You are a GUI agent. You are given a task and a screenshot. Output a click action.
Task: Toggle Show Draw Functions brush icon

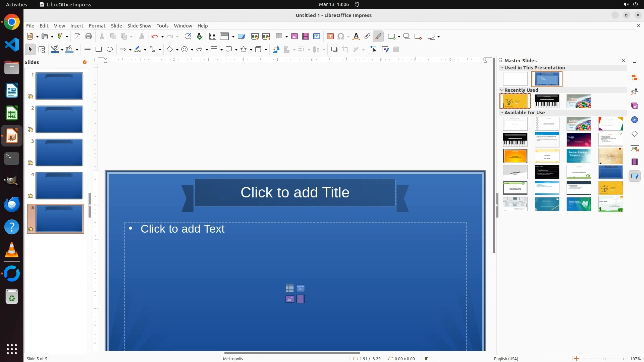click(378, 37)
